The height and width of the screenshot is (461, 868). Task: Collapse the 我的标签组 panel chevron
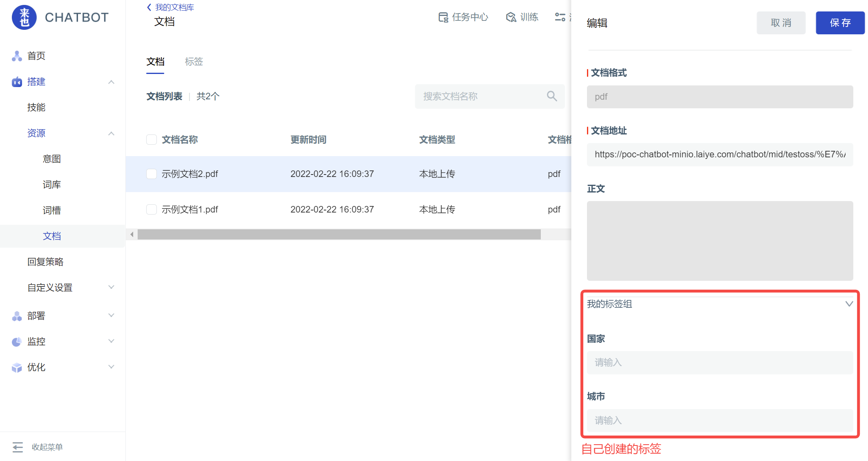[849, 304]
